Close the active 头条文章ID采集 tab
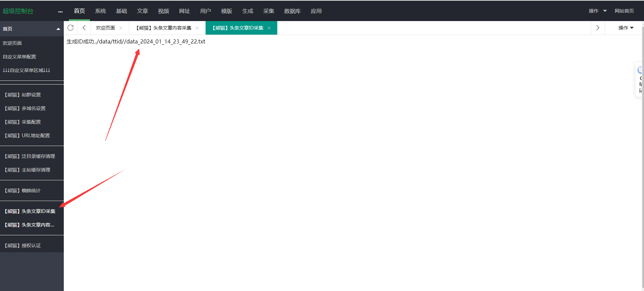 [x=269, y=28]
